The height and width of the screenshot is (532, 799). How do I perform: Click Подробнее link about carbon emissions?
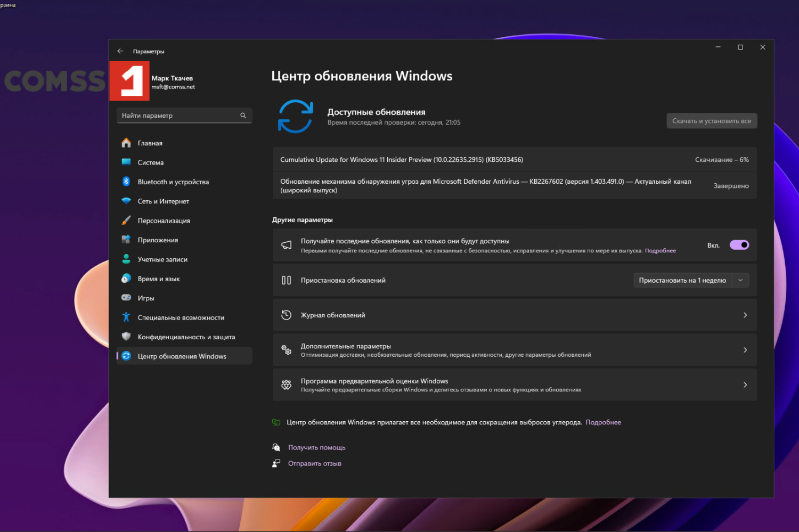[x=604, y=422]
